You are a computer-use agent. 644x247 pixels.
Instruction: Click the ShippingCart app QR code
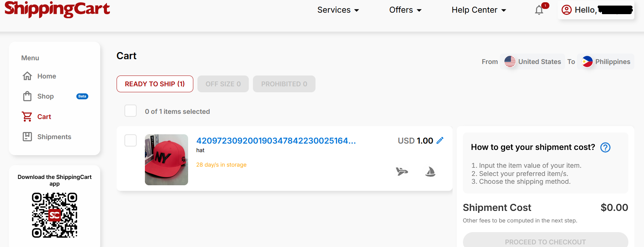(54, 215)
